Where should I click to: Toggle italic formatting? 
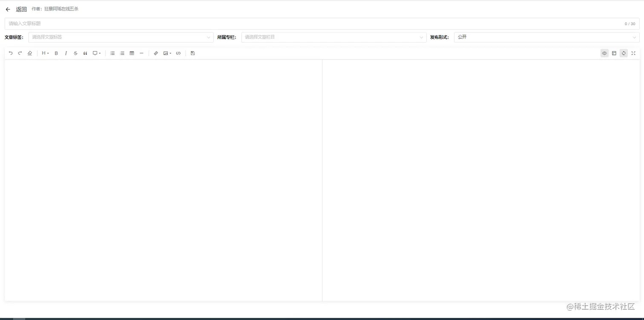pos(66,53)
